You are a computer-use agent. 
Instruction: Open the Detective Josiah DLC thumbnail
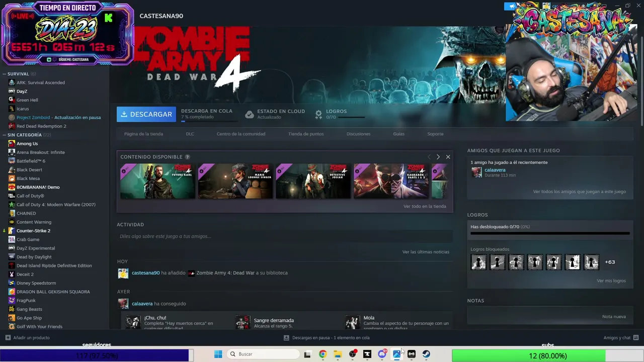[x=313, y=181]
